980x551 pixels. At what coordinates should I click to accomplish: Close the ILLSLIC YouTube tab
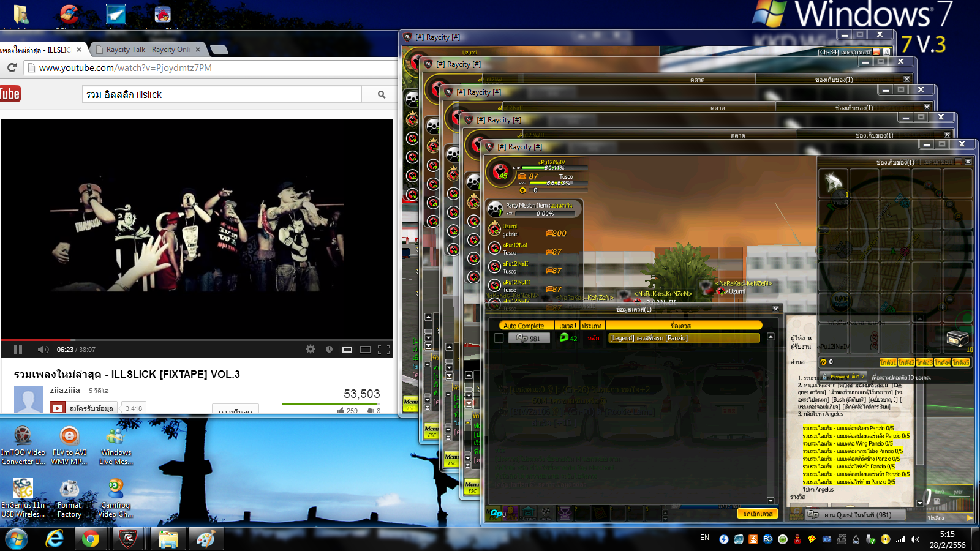tap(79, 50)
